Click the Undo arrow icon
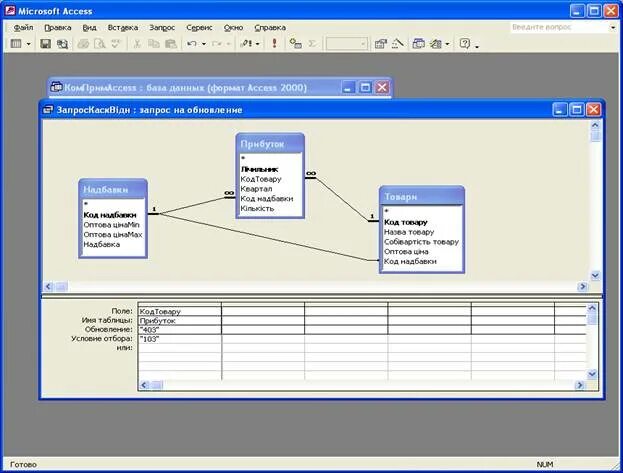Image resolution: width=623 pixels, height=473 pixels. click(192, 43)
